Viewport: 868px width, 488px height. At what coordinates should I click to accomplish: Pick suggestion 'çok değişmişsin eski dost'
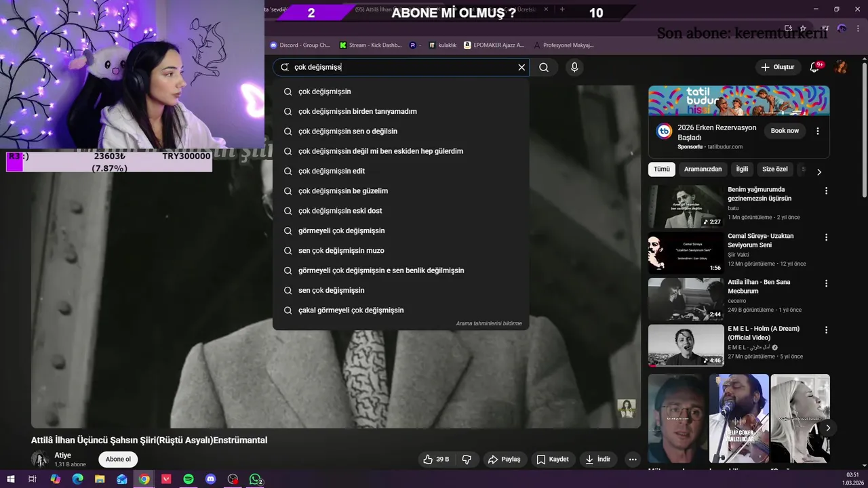pos(401,211)
